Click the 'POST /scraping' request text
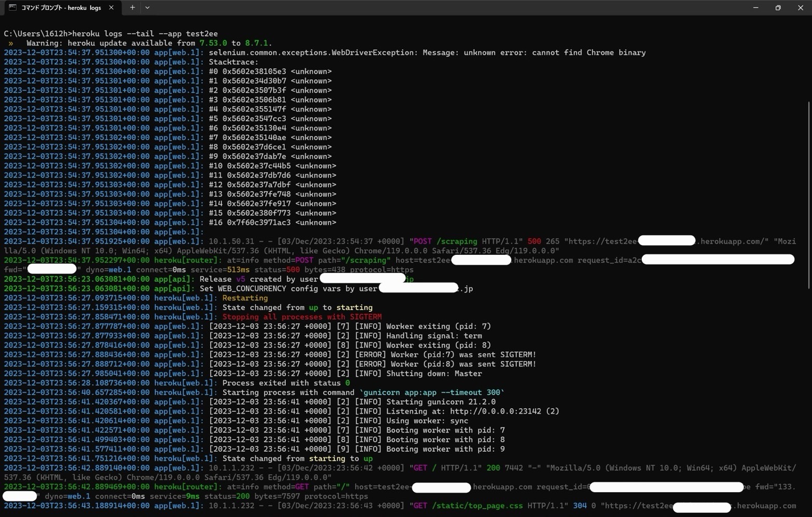The image size is (812, 517). point(445,241)
